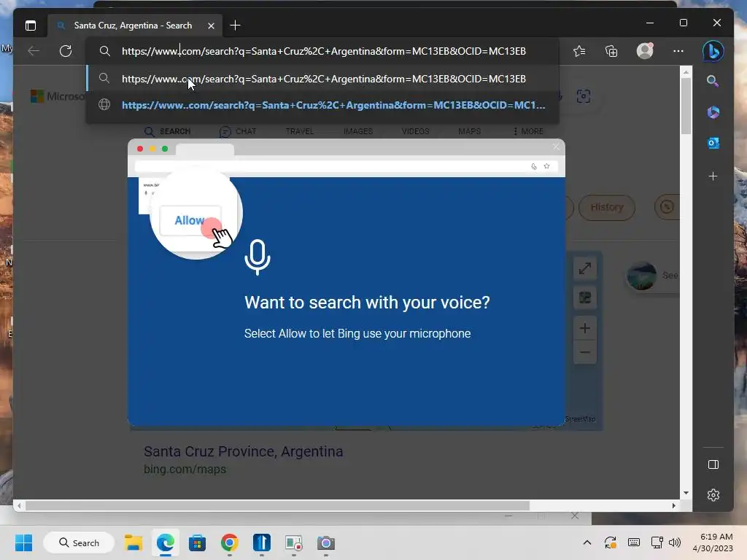
Task: Click the landscape thumbnail beside the map
Action: coord(641,276)
